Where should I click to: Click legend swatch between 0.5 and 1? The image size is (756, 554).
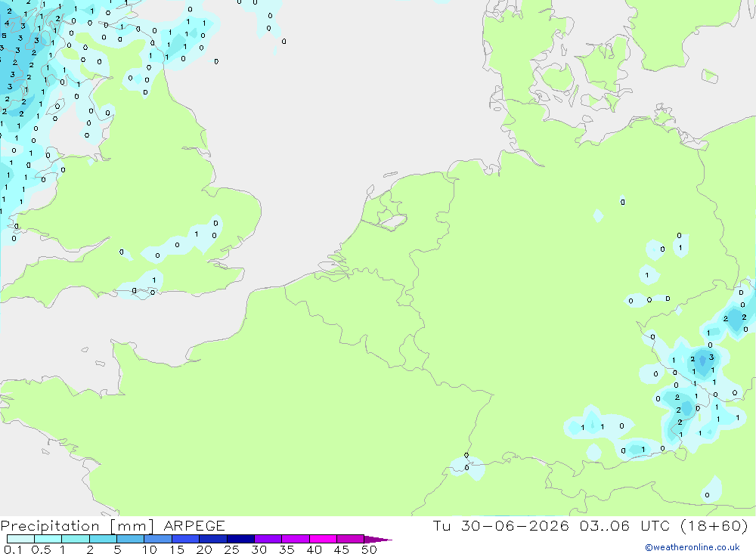pyautogui.click(x=48, y=539)
